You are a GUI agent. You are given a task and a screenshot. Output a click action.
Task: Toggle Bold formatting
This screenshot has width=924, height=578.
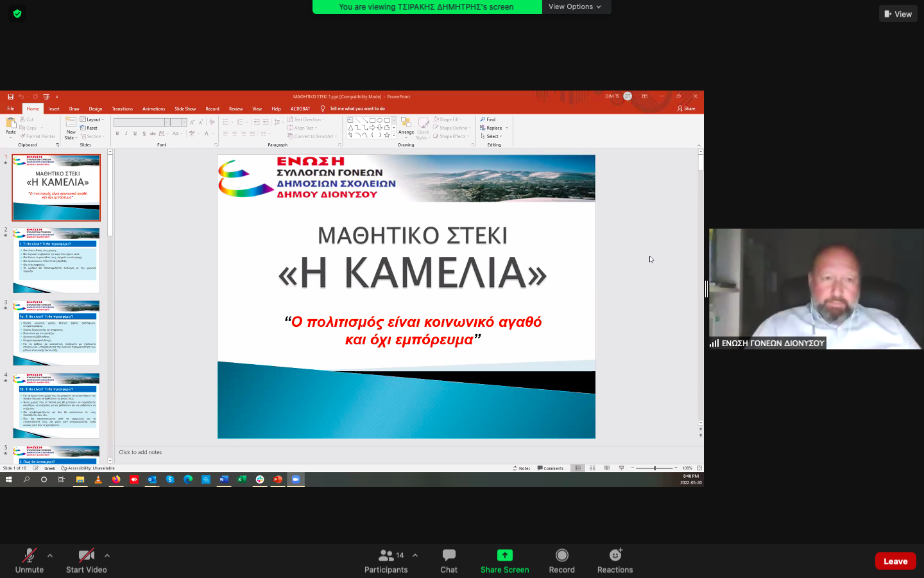point(117,134)
